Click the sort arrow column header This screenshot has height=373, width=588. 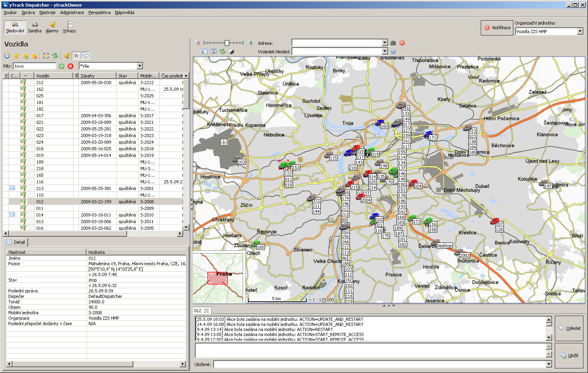pos(26,76)
